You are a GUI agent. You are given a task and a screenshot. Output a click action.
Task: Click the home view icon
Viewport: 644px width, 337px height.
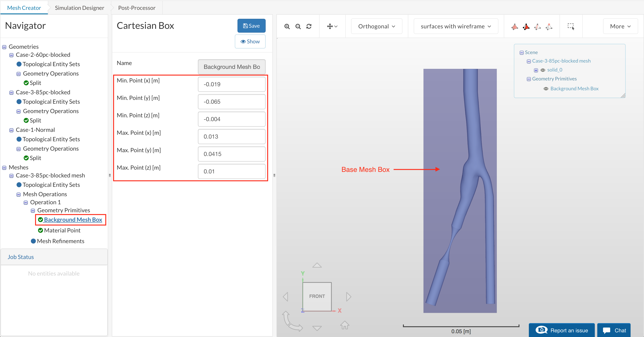click(x=345, y=325)
